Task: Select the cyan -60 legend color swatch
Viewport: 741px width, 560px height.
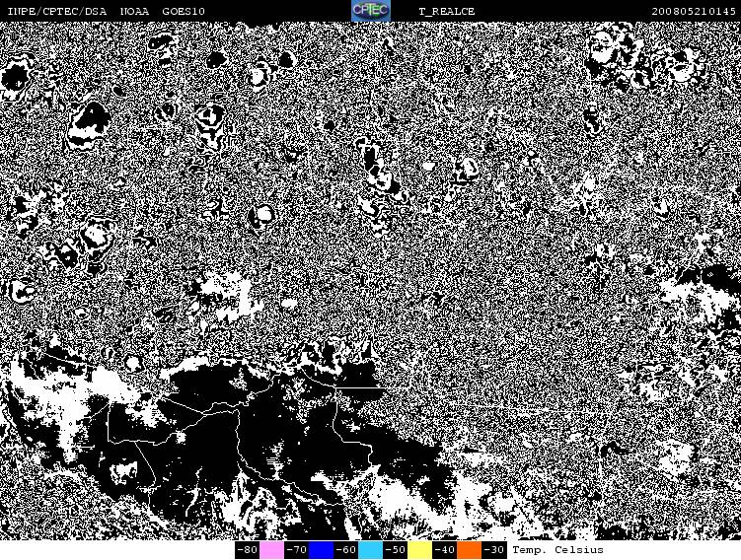Action: point(371,550)
